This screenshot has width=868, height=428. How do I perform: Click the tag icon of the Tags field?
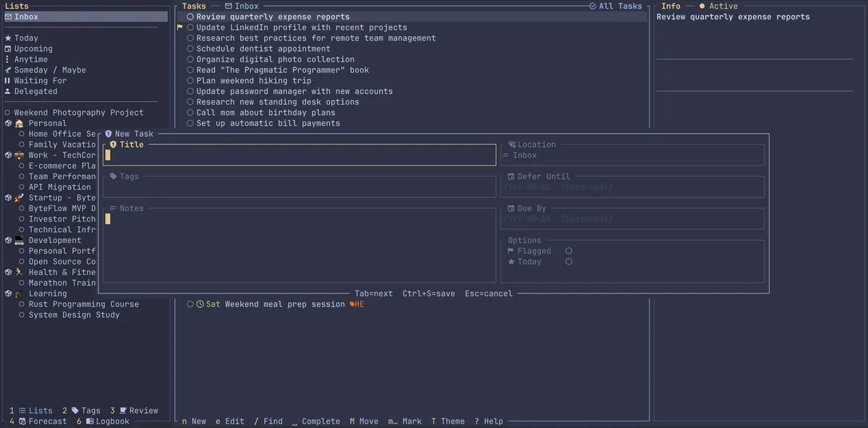(x=114, y=176)
